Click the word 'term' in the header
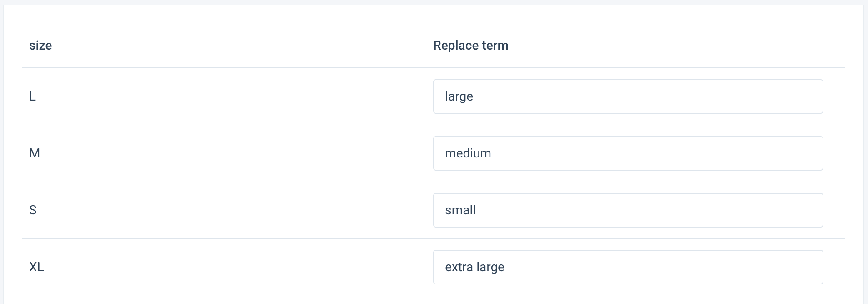 495,46
